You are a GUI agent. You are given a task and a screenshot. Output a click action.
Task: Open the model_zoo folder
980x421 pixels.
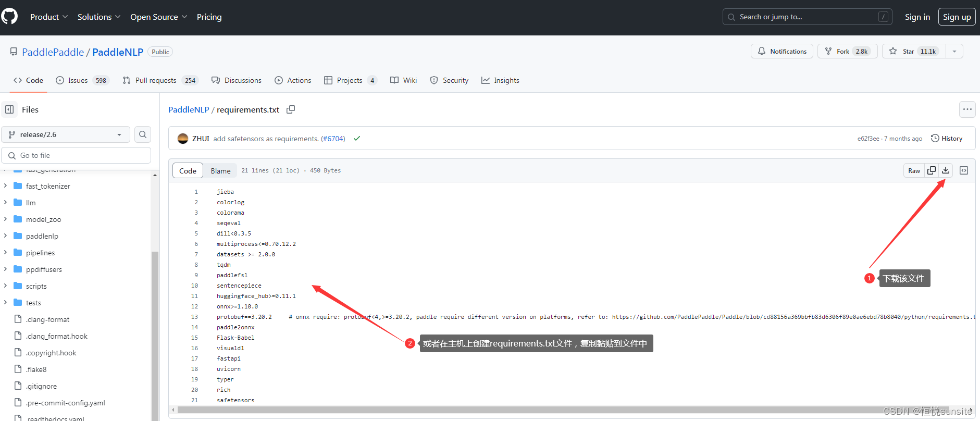pos(43,219)
